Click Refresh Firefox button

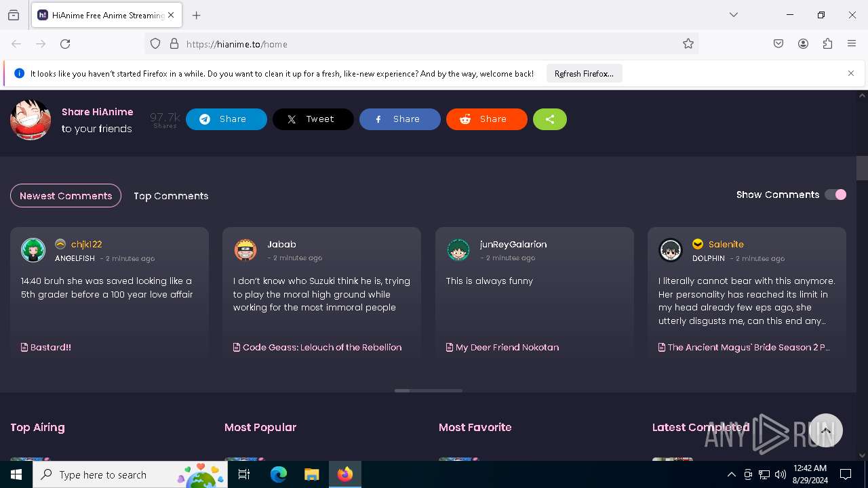[x=584, y=73]
